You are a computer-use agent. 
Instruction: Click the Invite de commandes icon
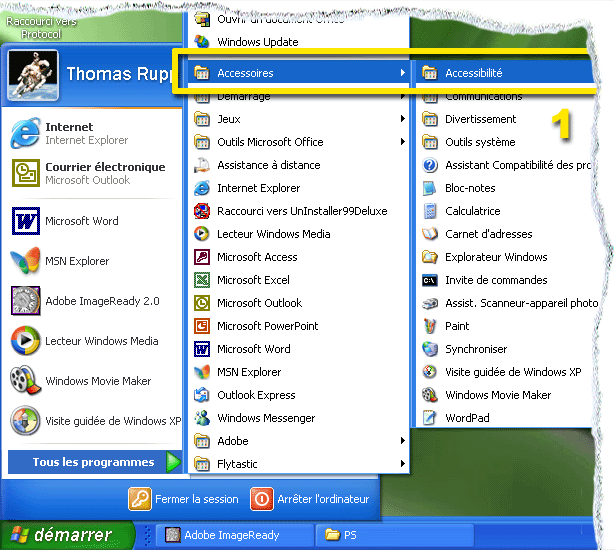click(x=430, y=280)
